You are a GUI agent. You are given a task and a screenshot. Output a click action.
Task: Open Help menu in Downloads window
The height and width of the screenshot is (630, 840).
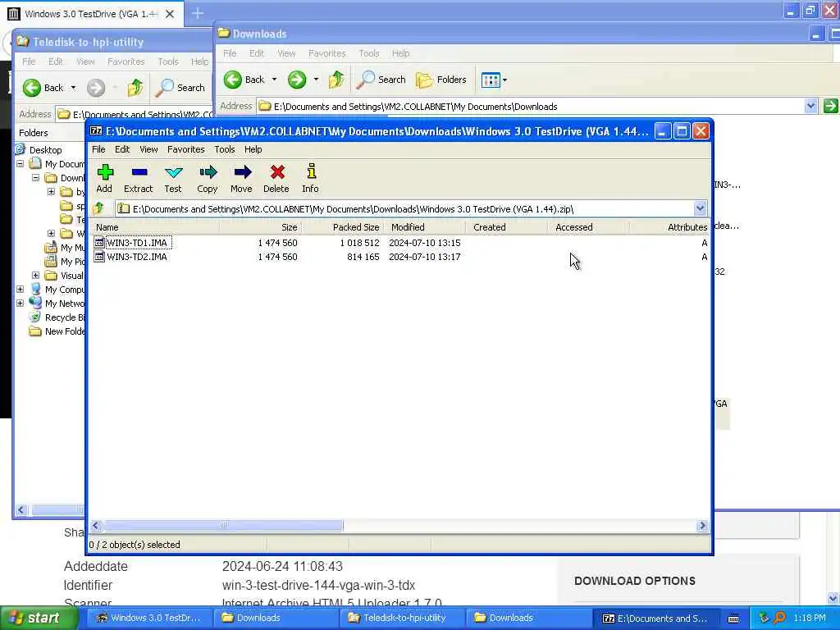400,53
